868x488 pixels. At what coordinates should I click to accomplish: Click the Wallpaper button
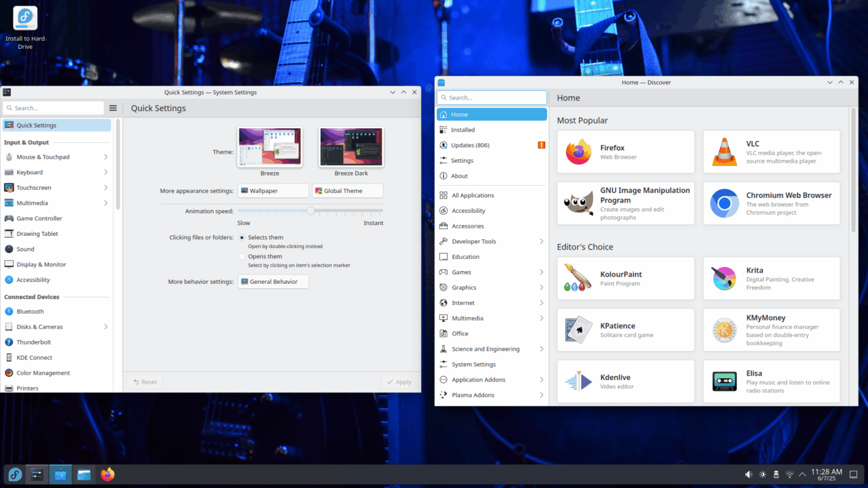pyautogui.click(x=273, y=191)
